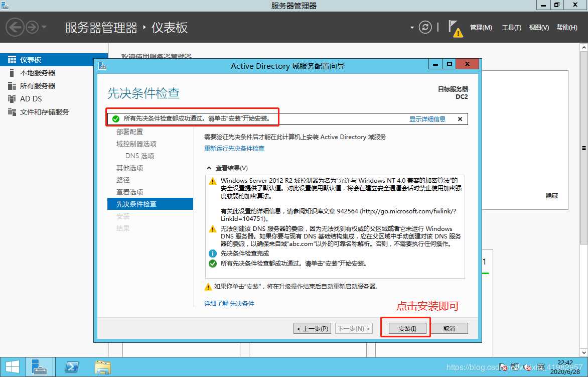
Task: Click the 上一步(P) button
Action: (x=313, y=329)
